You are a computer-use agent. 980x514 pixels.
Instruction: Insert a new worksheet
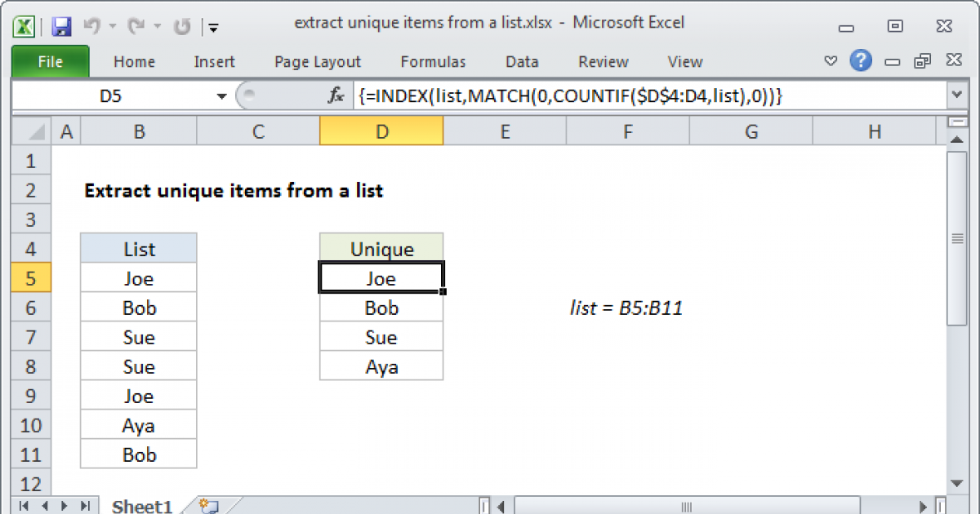(206, 506)
